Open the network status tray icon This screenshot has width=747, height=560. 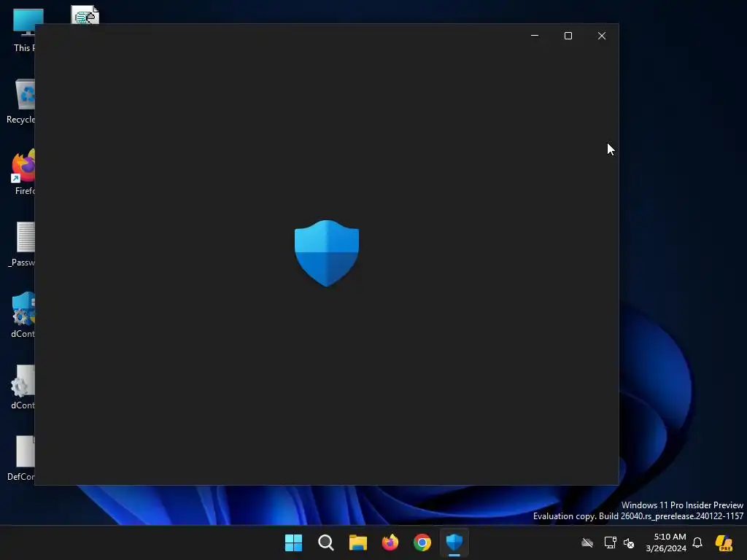pos(610,542)
